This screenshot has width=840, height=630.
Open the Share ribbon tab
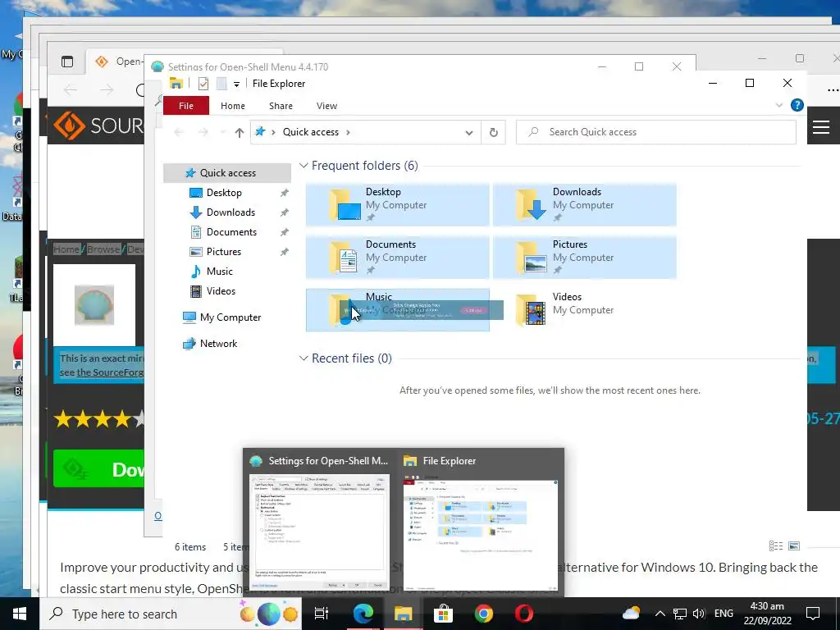[281, 106]
